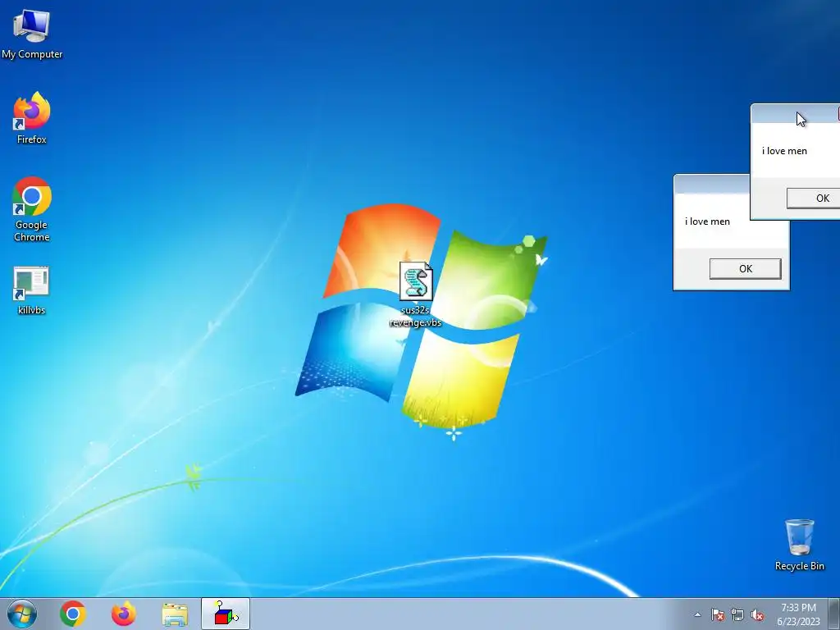Launch Firefox from the taskbar
Viewport: 840px width, 630px height.
coord(124,614)
